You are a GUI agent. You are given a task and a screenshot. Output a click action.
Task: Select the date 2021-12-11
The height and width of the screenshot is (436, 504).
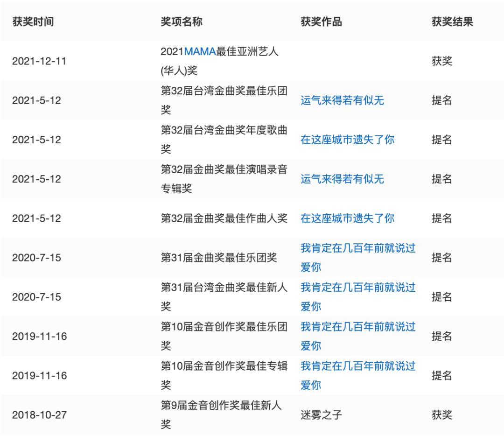[39, 61]
